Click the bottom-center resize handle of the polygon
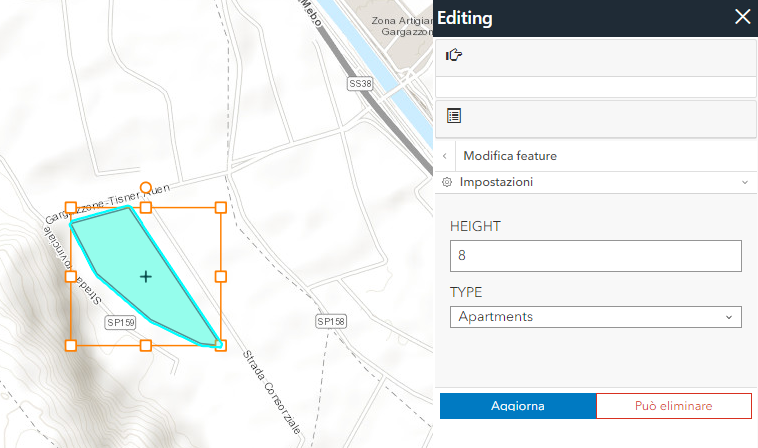 pos(146,346)
